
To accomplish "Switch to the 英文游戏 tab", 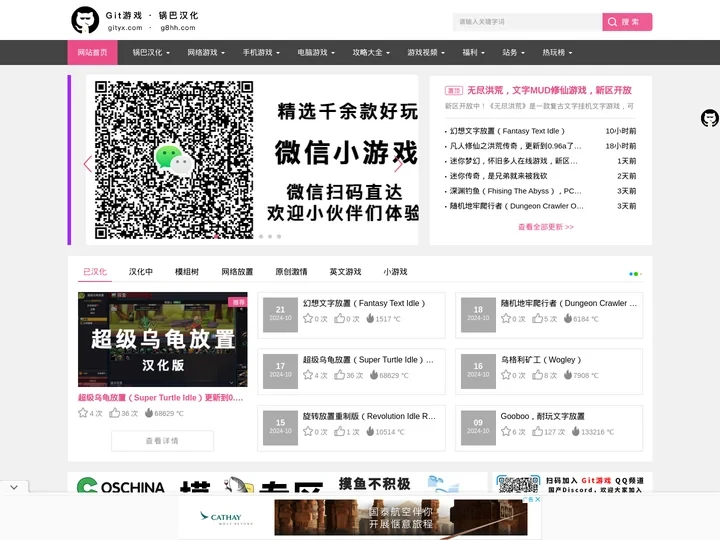I will point(345,272).
